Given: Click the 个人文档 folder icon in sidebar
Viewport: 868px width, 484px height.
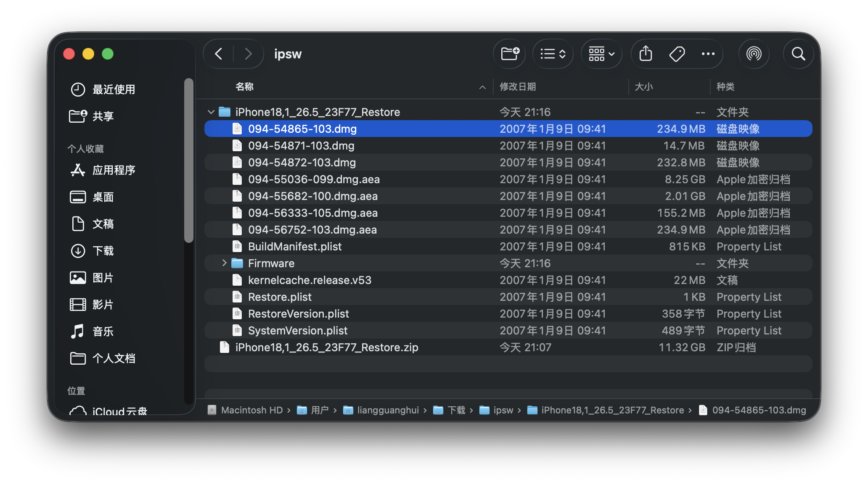Looking at the screenshot, I should (78, 358).
